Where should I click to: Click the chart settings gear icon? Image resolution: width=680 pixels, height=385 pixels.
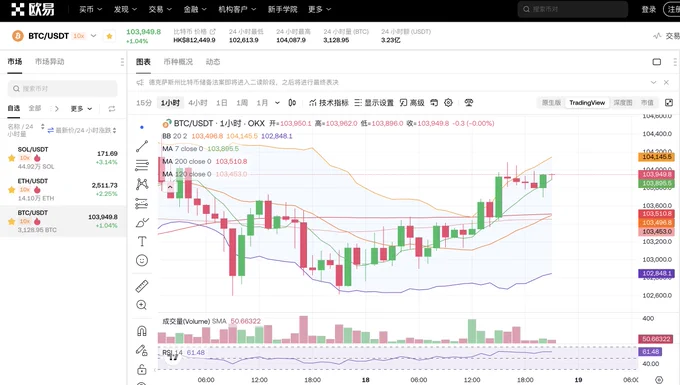click(x=448, y=103)
